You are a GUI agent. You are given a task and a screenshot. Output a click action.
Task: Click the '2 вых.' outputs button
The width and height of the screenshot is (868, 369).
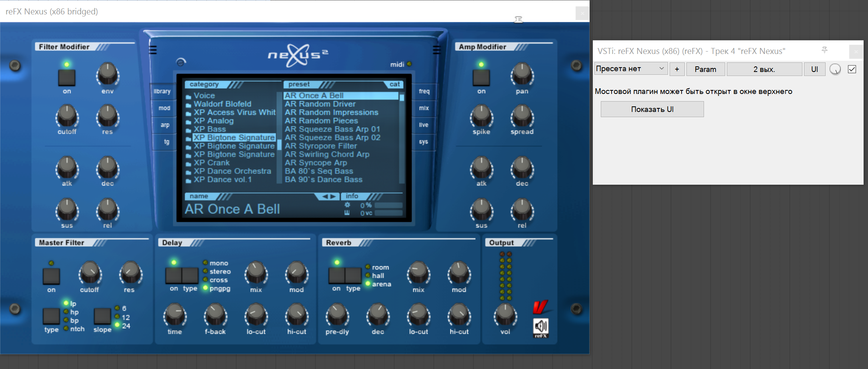764,69
